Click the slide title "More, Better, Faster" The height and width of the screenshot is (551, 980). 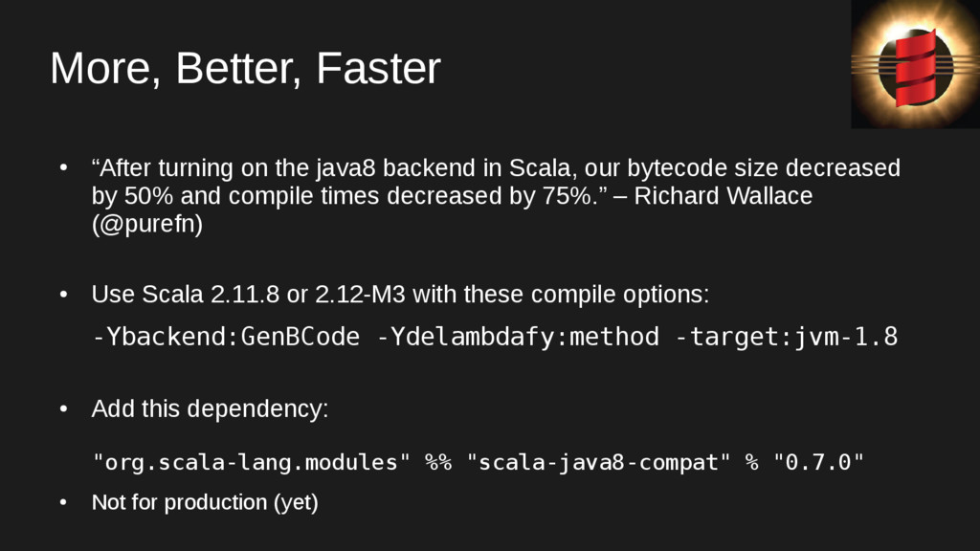pyautogui.click(x=245, y=69)
